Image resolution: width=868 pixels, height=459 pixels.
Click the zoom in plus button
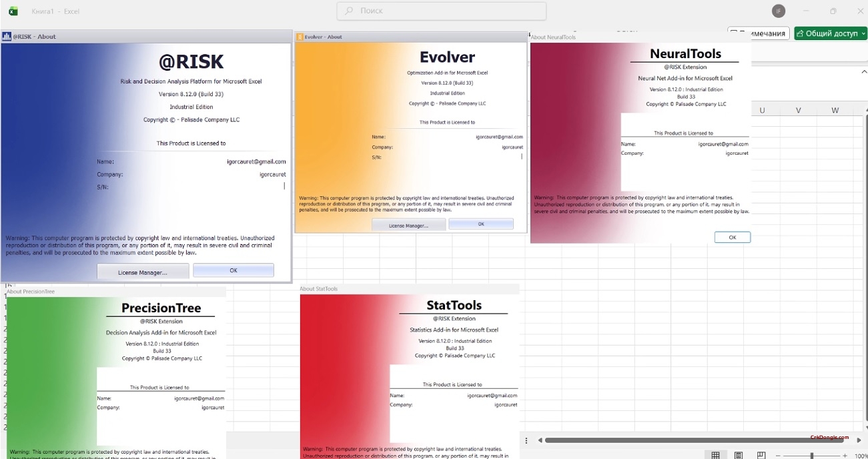pyautogui.click(x=845, y=456)
